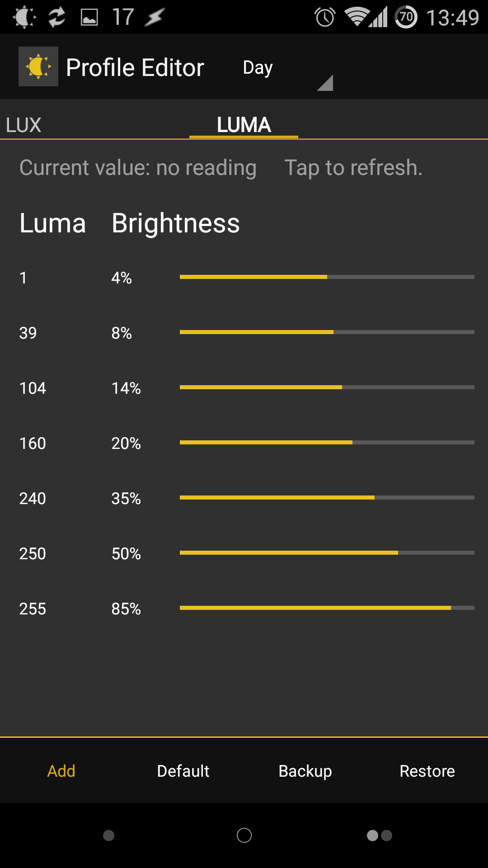
Task: Add a new luma point
Action: coord(61,771)
